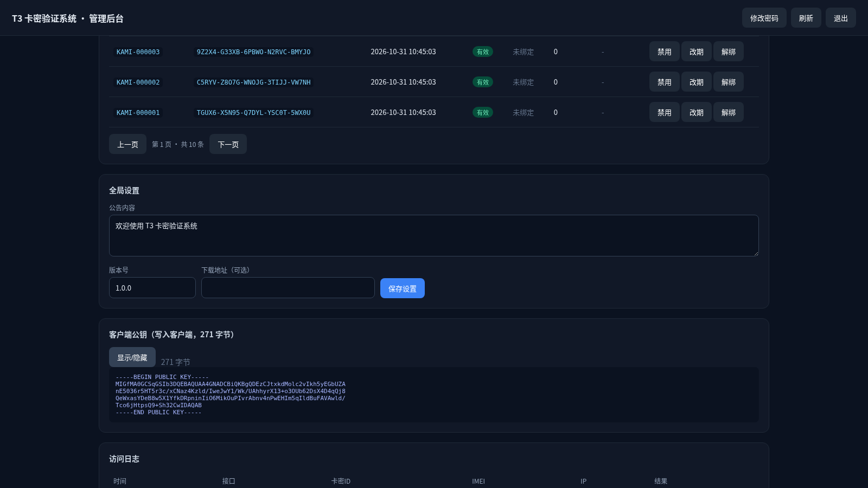Screen dimensions: 868x488
Task: Click key code 9Z2X4-G33XB-6PBWO-N2RVC-BMYJO
Action: click(x=253, y=52)
